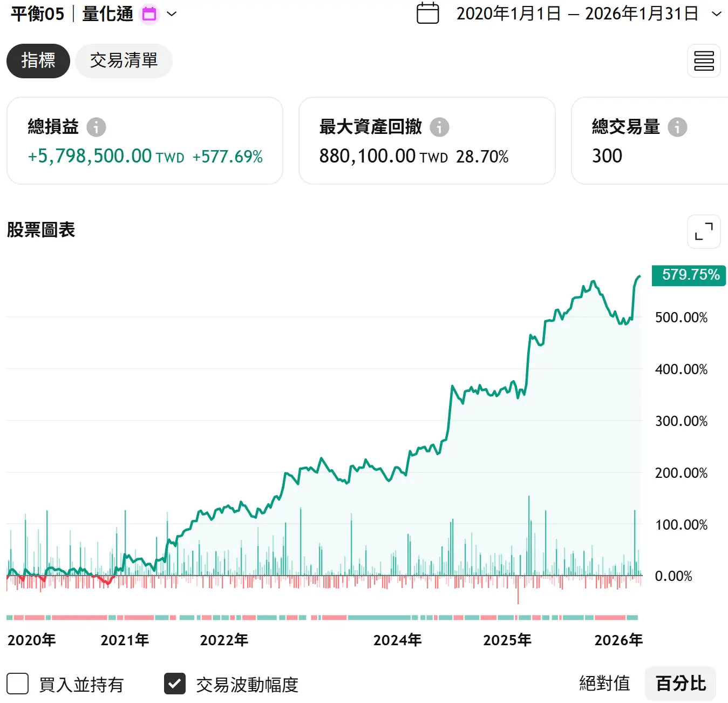Click the info icon beside 總損益

pyautogui.click(x=97, y=127)
